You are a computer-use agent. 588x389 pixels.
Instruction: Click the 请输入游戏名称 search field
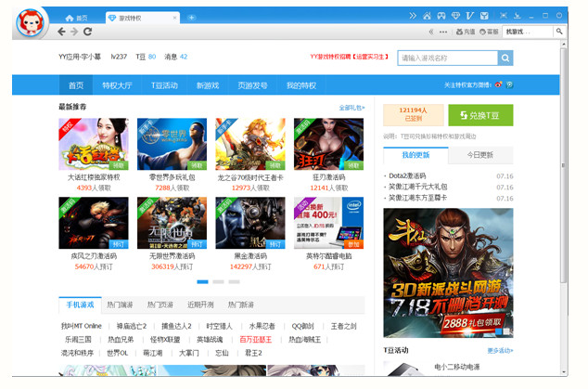point(447,58)
